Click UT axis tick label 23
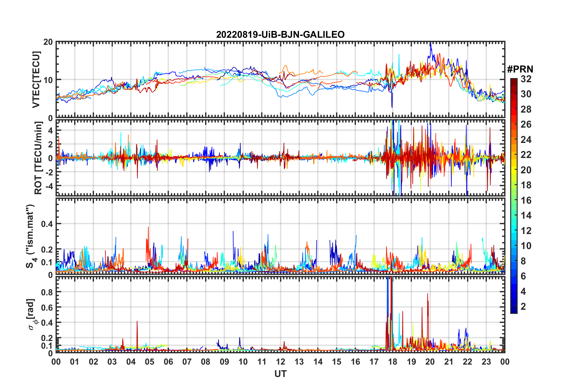This screenshot has width=561, height=392. [486, 362]
